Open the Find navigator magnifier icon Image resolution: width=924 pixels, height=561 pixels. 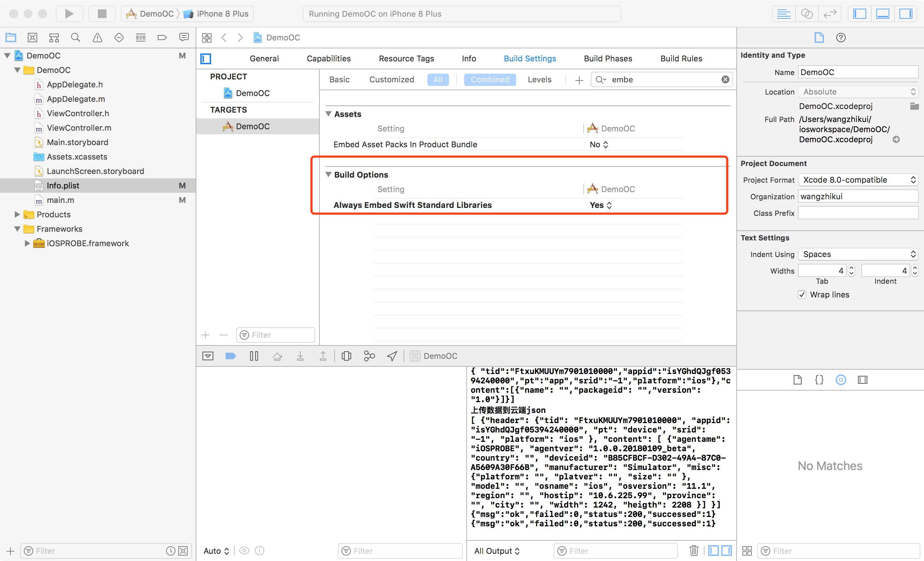coord(75,38)
